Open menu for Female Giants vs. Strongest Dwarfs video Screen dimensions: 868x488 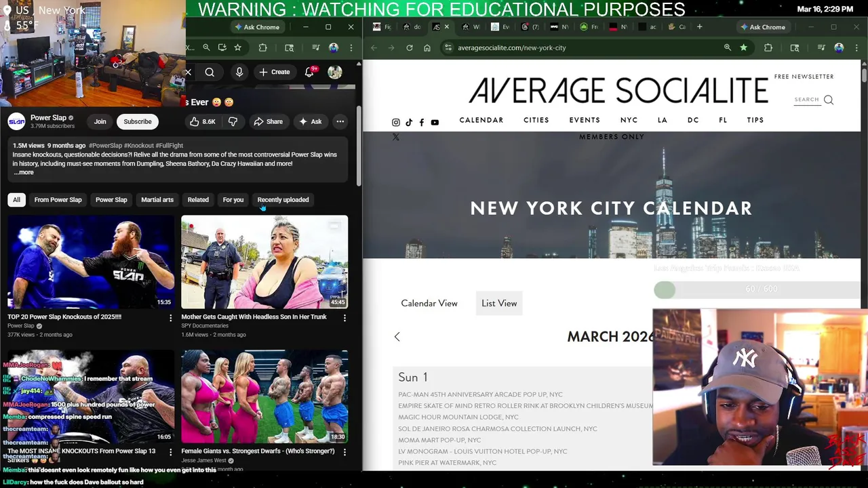coord(344,451)
